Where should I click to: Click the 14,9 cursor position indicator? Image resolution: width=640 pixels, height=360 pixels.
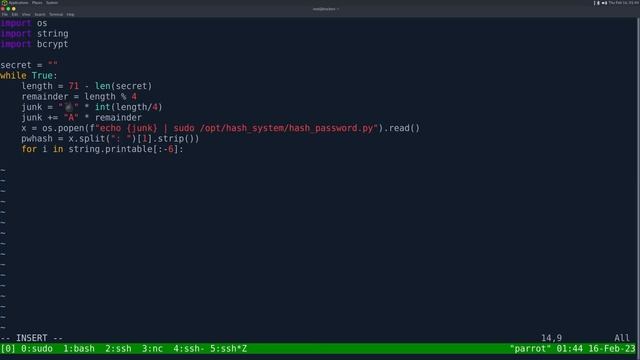coord(551,338)
